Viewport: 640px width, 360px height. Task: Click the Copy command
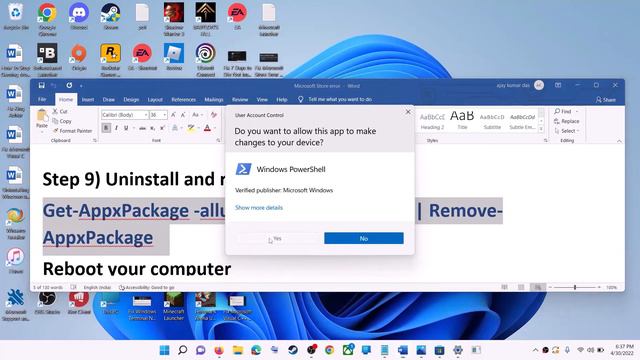[x=62, y=121]
